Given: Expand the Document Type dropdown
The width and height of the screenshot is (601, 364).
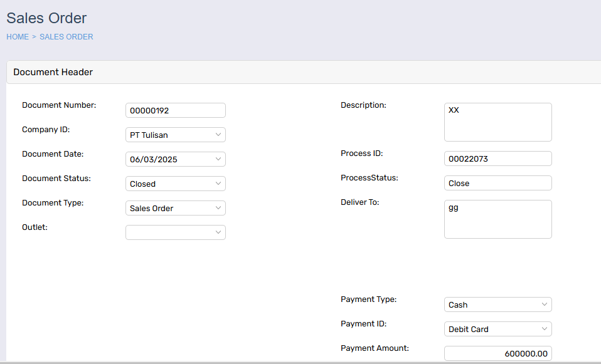Looking at the screenshot, I should coord(176,208).
